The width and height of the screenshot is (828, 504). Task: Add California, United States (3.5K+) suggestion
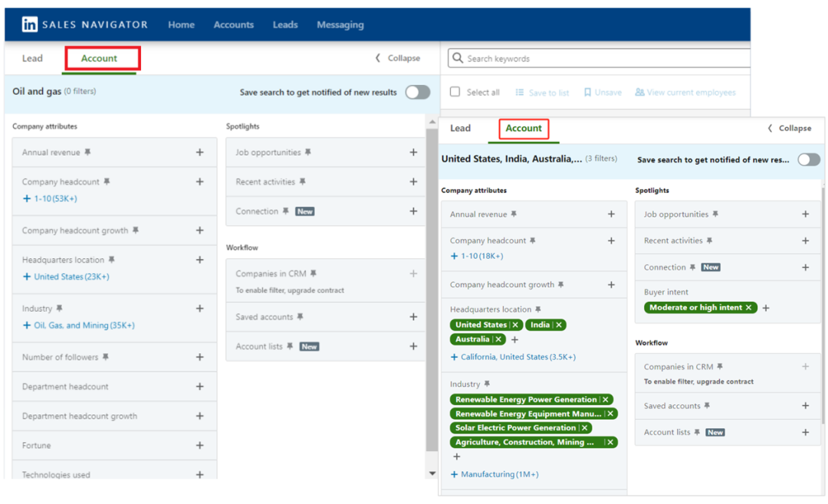pyautogui.click(x=513, y=357)
